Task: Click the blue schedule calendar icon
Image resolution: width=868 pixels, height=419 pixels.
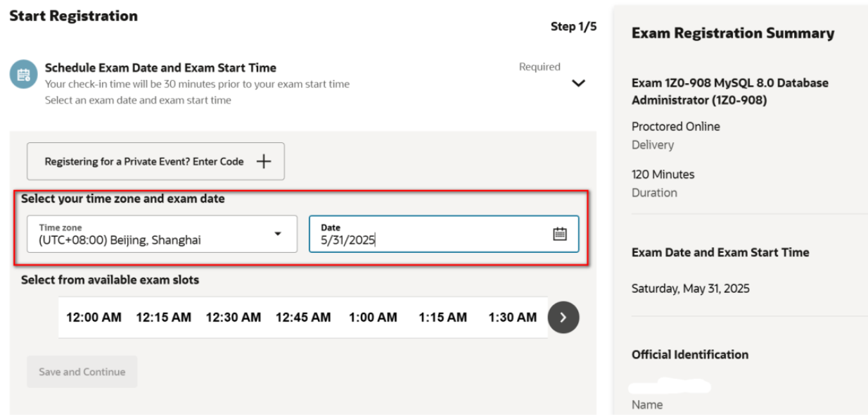Action: click(x=23, y=75)
